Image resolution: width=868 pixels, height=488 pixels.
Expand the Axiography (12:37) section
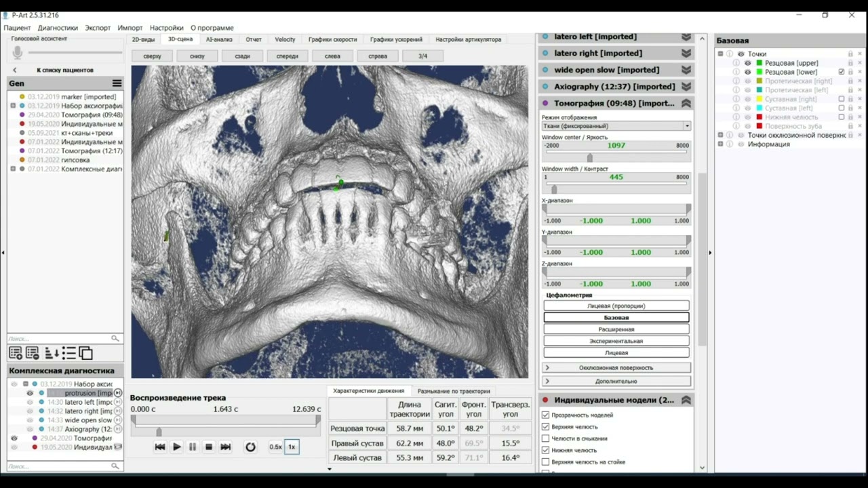686,87
